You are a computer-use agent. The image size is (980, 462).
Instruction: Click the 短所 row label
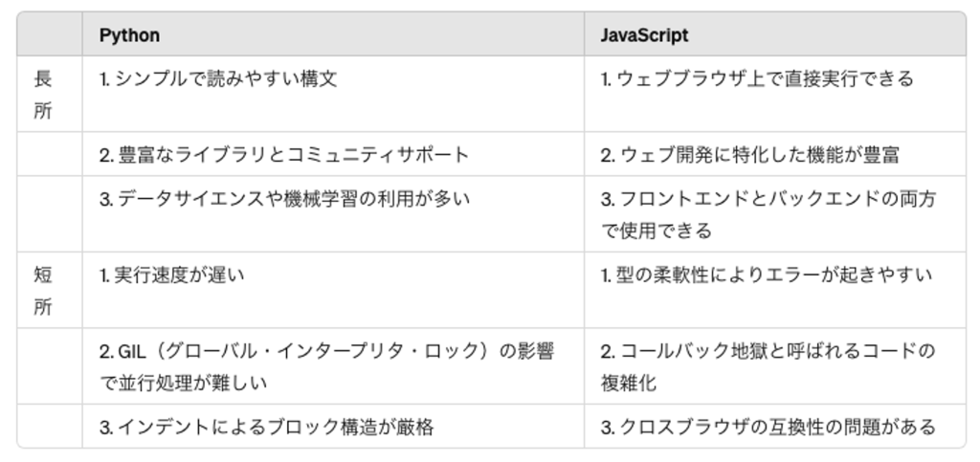(x=44, y=292)
